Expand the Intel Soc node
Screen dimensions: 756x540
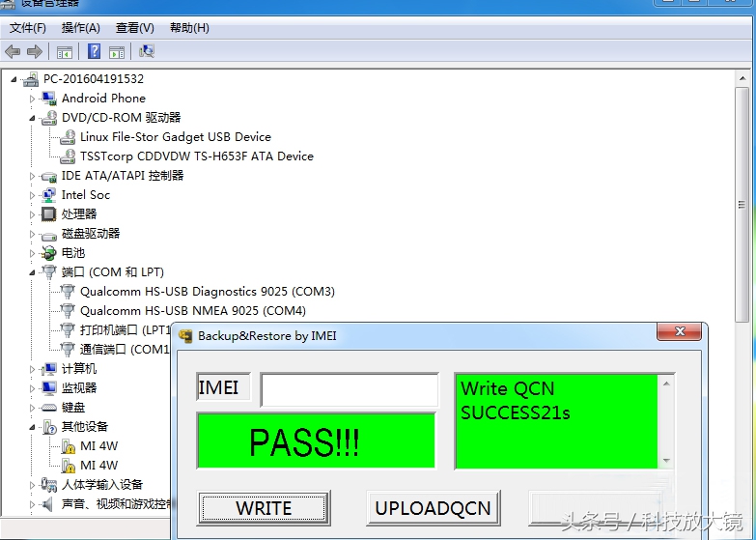coord(32,195)
